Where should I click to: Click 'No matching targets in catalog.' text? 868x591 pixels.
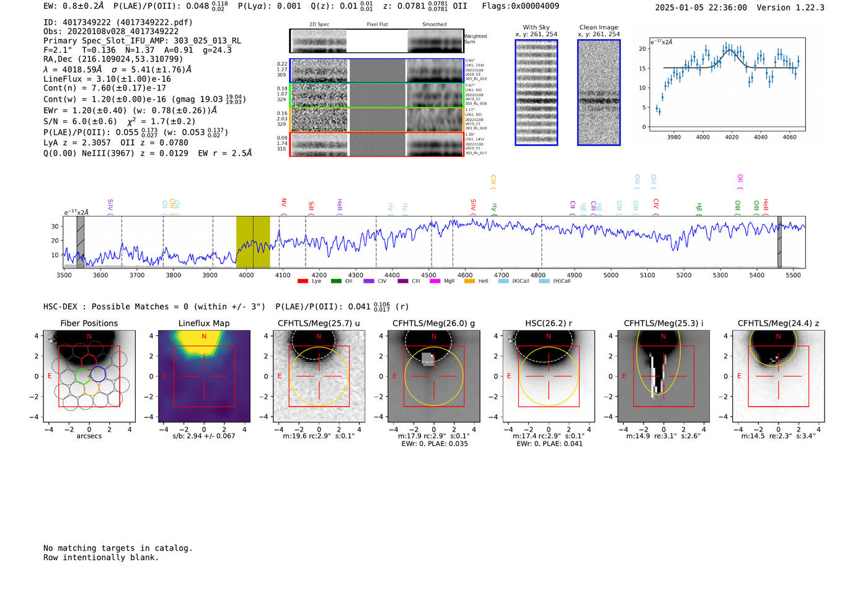click(x=118, y=548)
